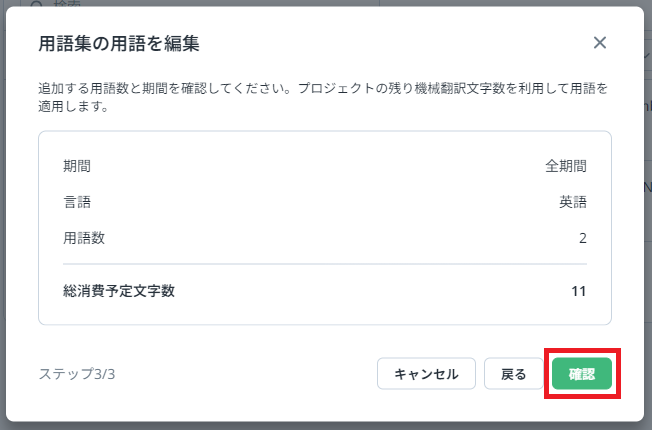Click the dialog title 用語集の用語を編集
The height and width of the screenshot is (430, 652).
pyautogui.click(x=119, y=43)
